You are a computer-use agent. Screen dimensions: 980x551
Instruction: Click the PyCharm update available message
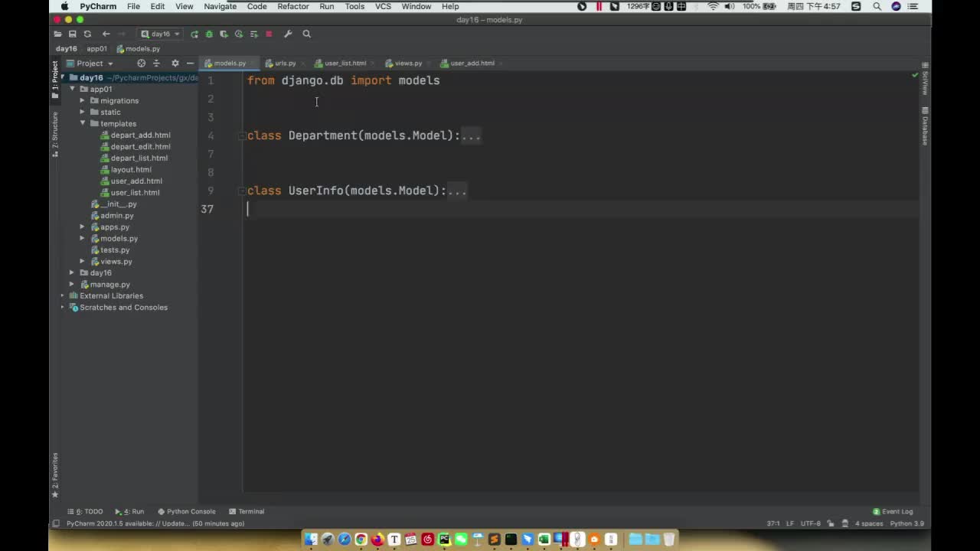coord(155,523)
